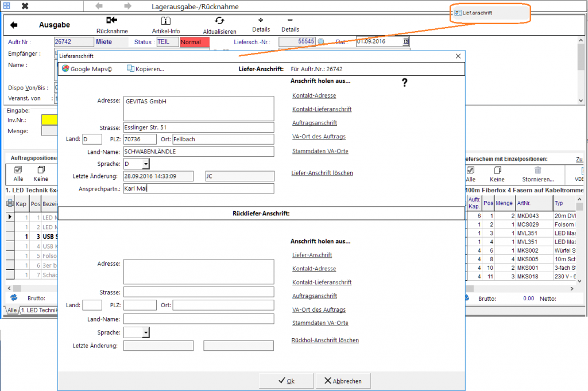This screenshot has height=391, width=588.
Task: Navigate back with the title bar left arrow
Action: pyautogui.click(x=99, y=6)
